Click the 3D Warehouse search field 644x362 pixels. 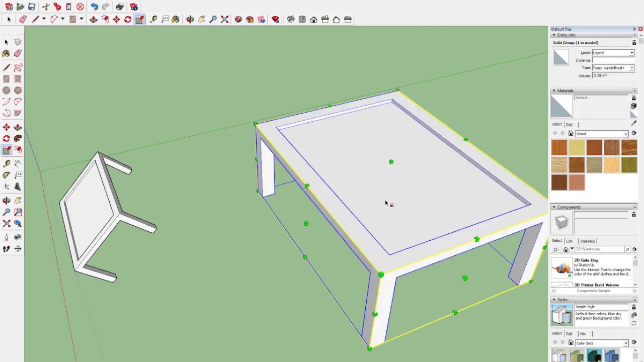coord(599,249)
